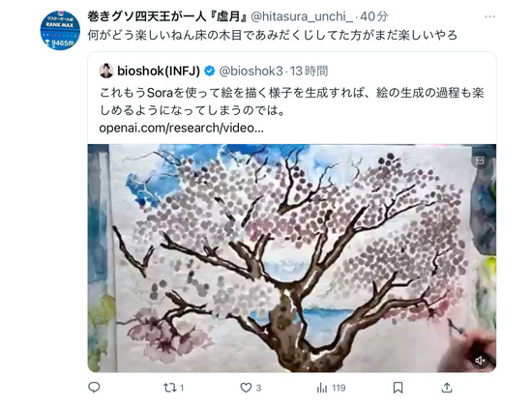Open the reply comment icon
Screen dimensions: 532x406
pos(94,388)
